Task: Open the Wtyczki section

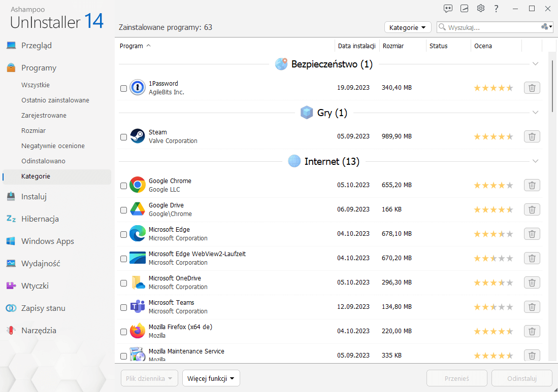Action: point(35,286)
